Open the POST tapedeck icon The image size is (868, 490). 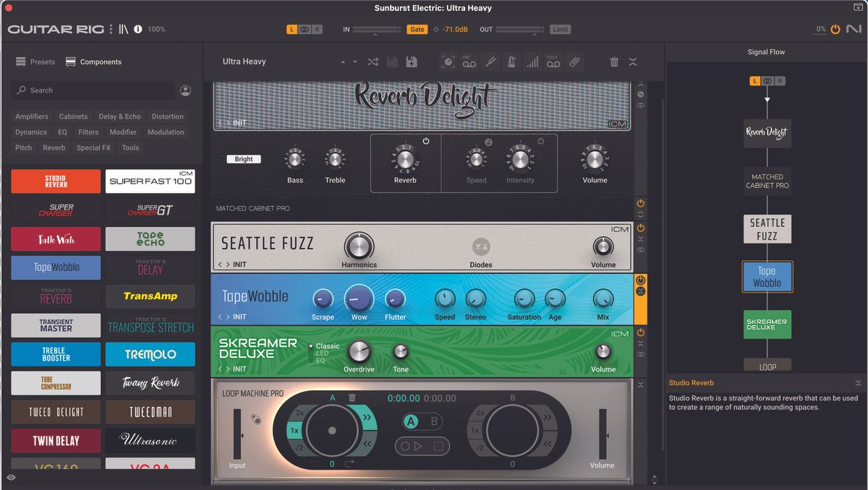(554, 61)
